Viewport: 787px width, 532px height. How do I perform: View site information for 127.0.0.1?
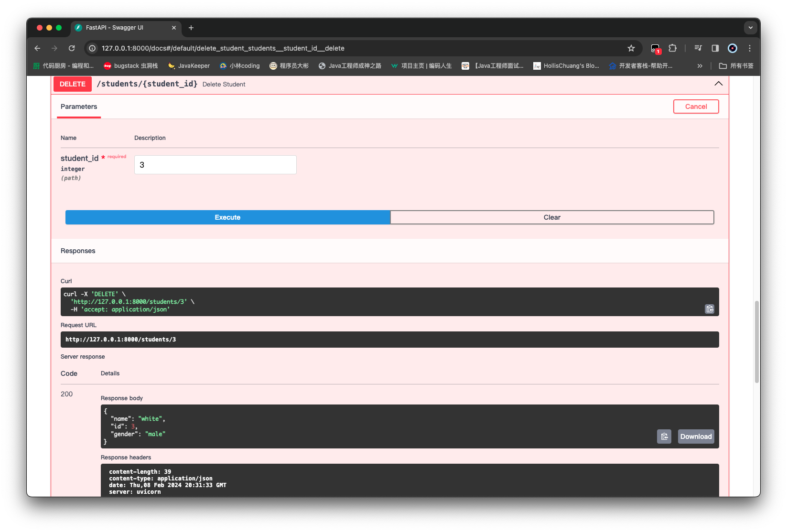point(92,48)
